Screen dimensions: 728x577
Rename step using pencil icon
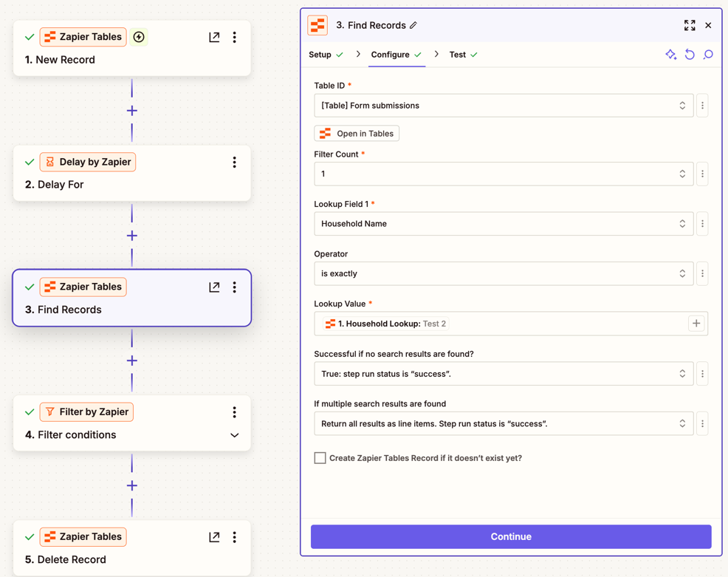click(413, 25)
